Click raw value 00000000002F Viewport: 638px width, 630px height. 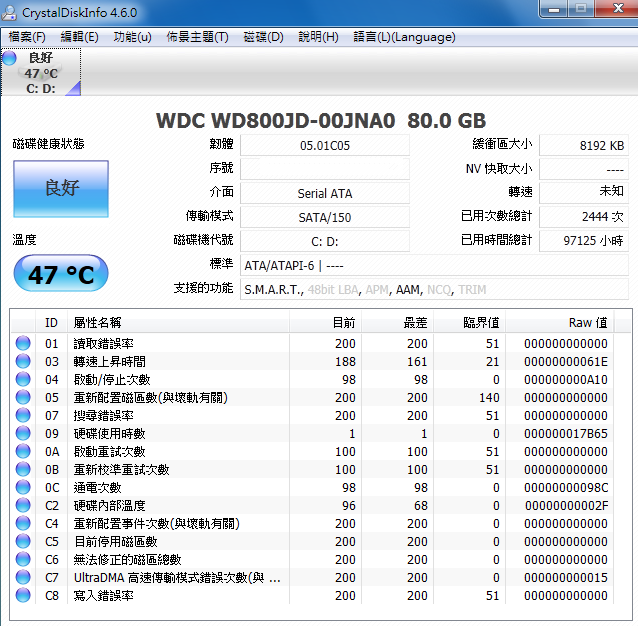(566, 505)
